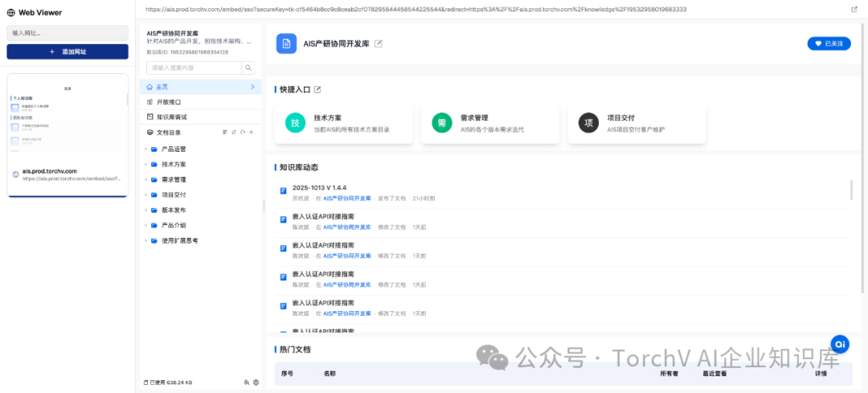
Task: Click the dark 项 circle icon
Action: click(x=588, y=123)
